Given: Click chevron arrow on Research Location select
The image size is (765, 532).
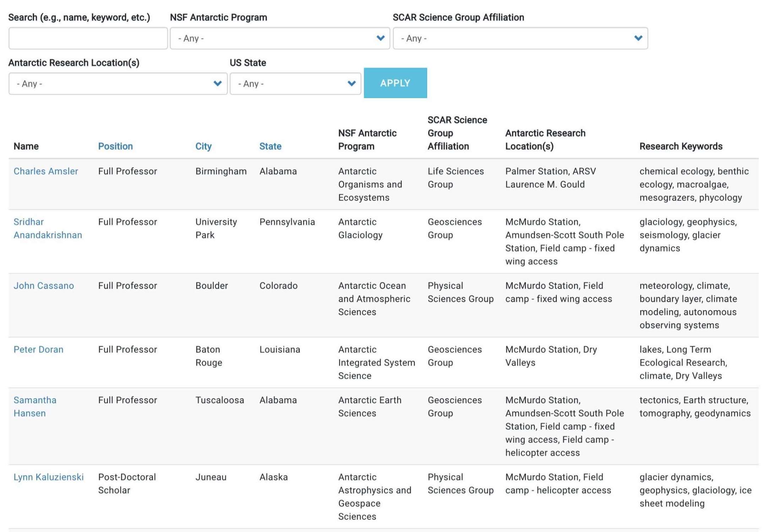Looking at the screenshot, I should coord(217,83).
